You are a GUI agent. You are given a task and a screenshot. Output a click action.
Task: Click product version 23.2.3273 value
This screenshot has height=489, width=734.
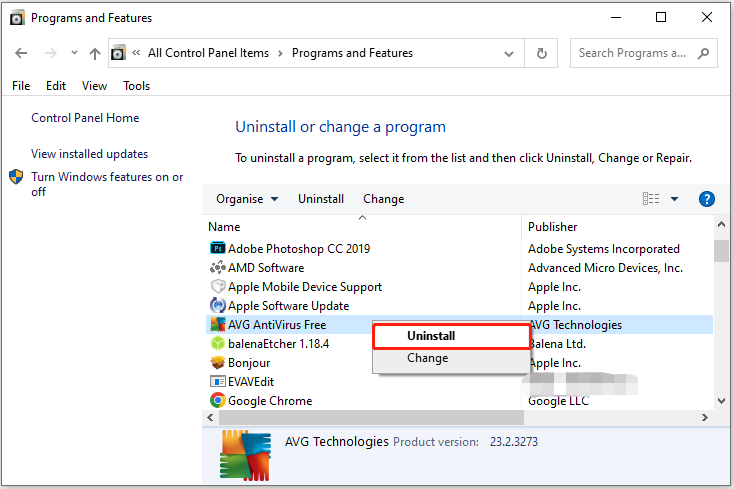point(514,442)
